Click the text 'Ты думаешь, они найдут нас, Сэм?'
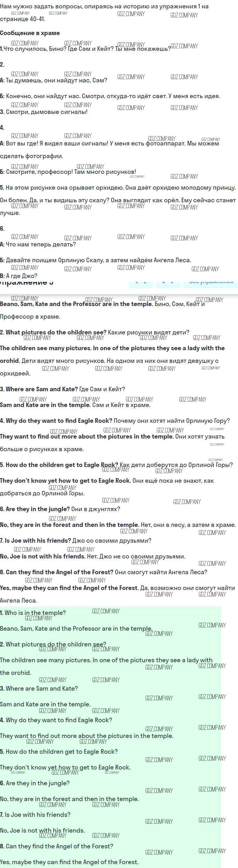This screenshot has height=868, width=238. click(56, 80)
